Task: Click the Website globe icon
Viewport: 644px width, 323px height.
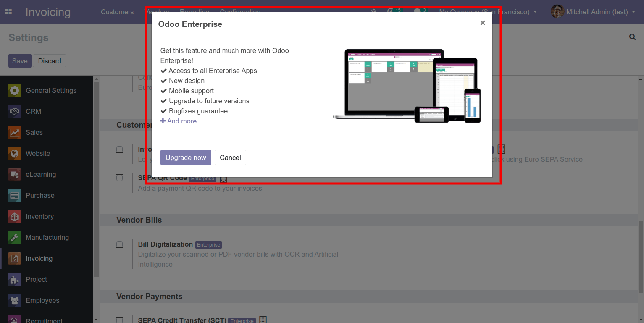Action: (15, 153)
